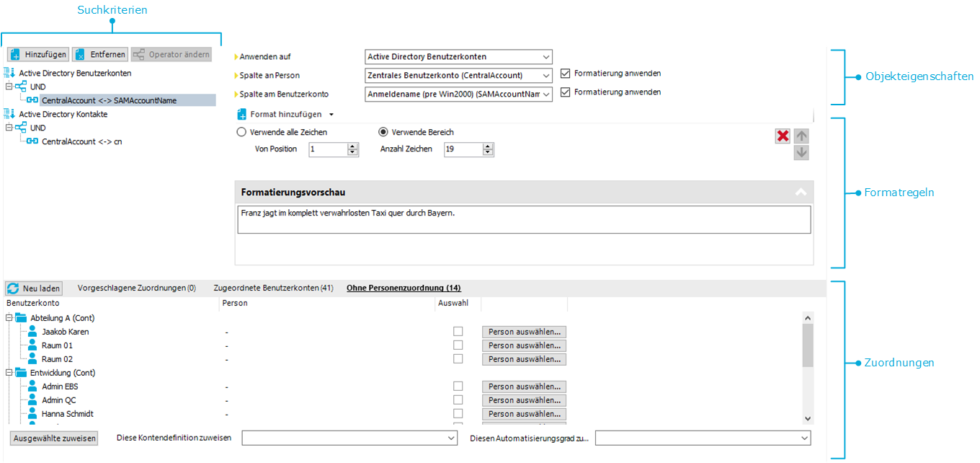
Task: Click the Anzahl Zeichen number field
Action: (x=463, y=149)
